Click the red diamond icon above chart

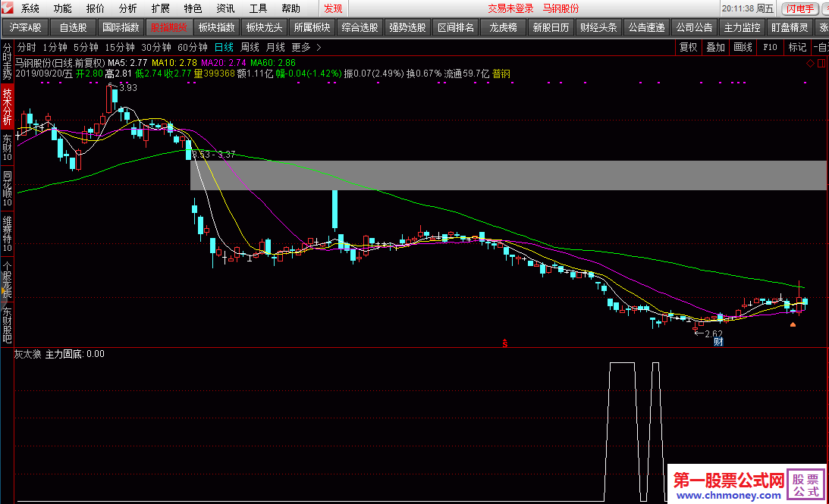click(x=810, y=64)
